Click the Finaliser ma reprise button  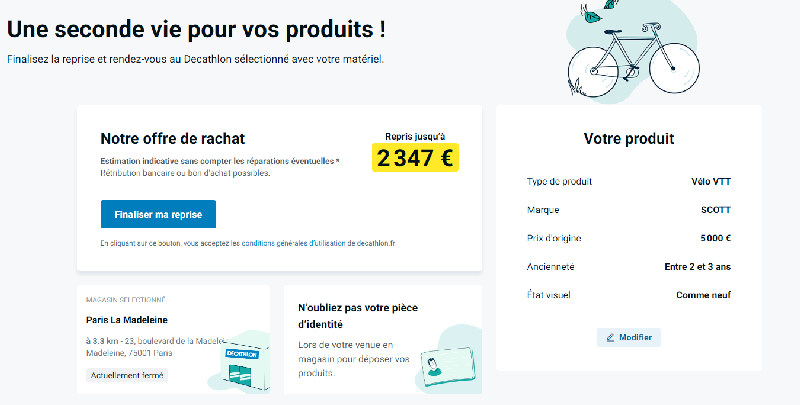tap(158, 214)
